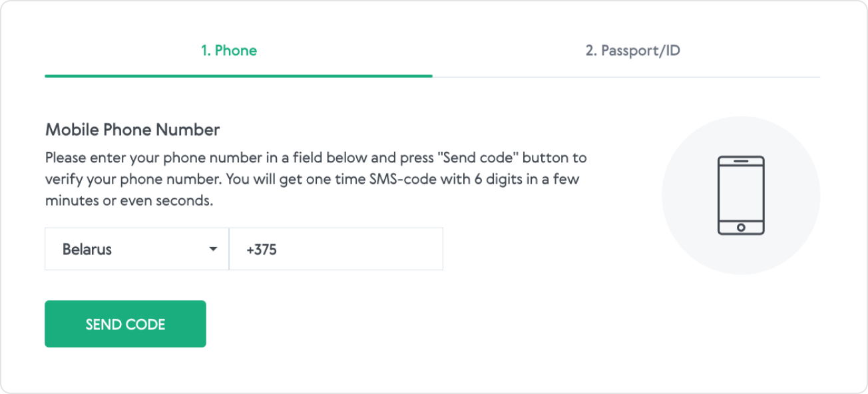This screenshot has width=868, height=394.
Task: Open the 2. Passport/ID tab
Action: 632,51
